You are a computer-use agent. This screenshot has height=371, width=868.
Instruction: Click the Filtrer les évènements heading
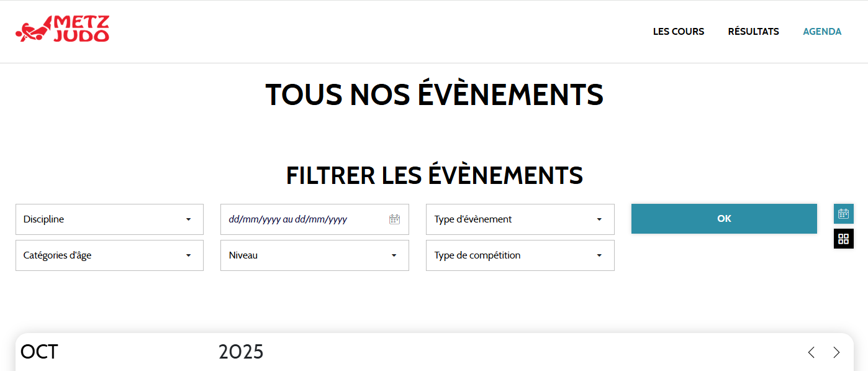[434, 176]
